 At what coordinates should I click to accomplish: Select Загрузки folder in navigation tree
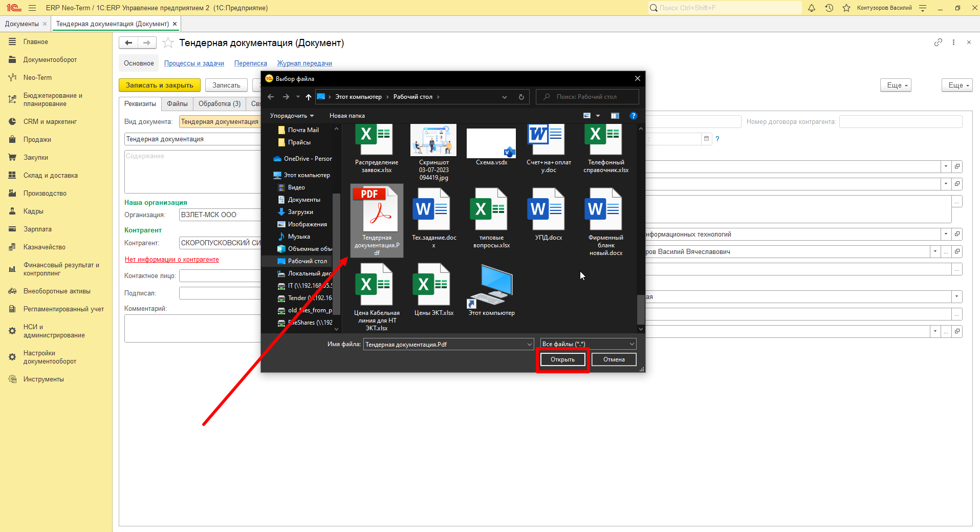click(x=300, y=212)
